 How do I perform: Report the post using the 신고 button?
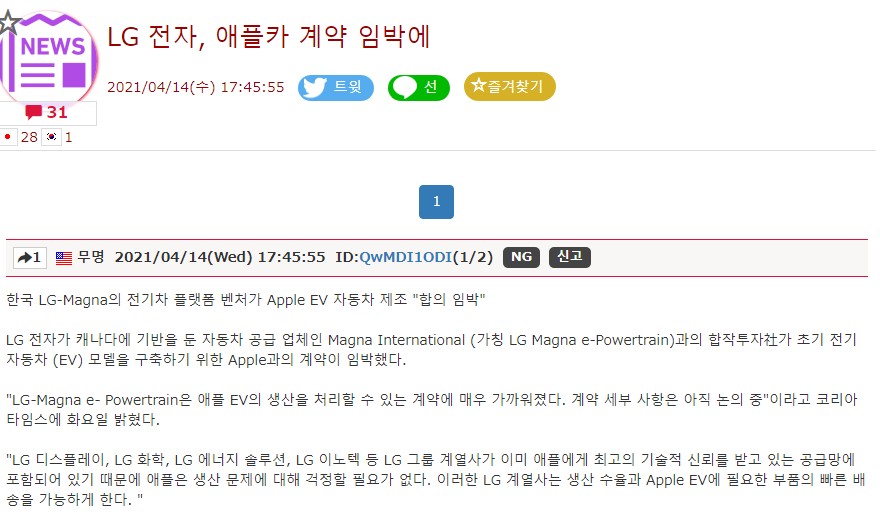tap(569, 257)
